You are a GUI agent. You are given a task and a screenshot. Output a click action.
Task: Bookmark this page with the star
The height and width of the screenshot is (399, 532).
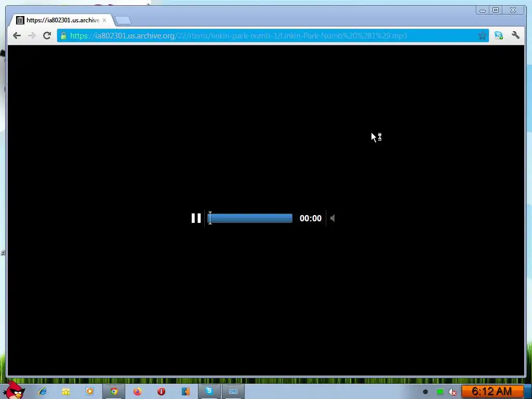(x=482, y=36)
